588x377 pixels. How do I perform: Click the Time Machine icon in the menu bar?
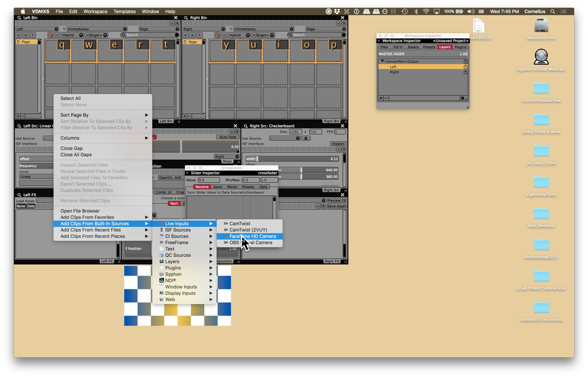(405, 12)
